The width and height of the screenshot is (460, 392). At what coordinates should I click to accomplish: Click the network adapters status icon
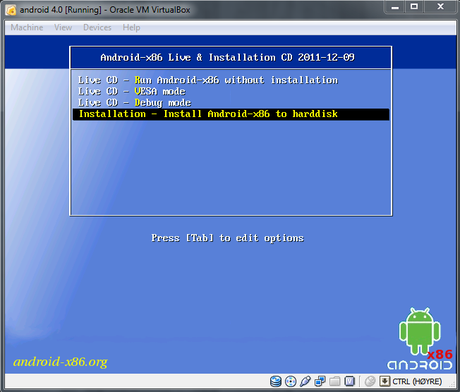click(320, 381)
